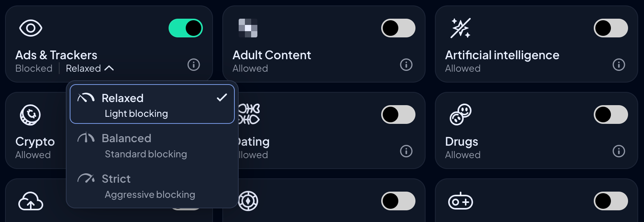Select the Relaxed light blocking option
The width and height of the screenshot is (644, 222).
click(x=152, y=104)
